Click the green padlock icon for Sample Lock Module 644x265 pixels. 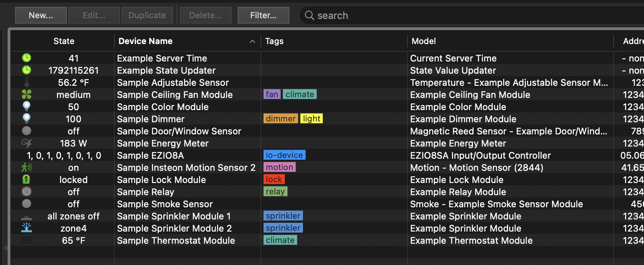(x=27, y=179)
